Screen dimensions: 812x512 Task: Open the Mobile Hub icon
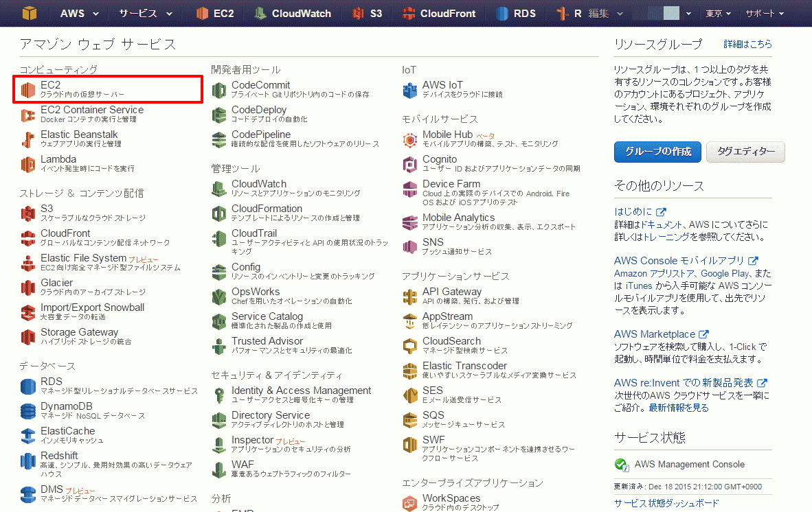click(410, 139)
